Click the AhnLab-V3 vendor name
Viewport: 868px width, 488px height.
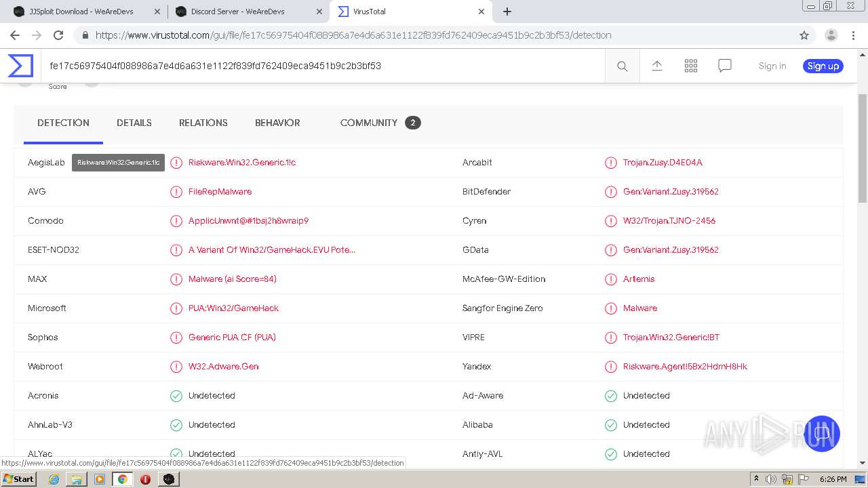pos(50,425)
